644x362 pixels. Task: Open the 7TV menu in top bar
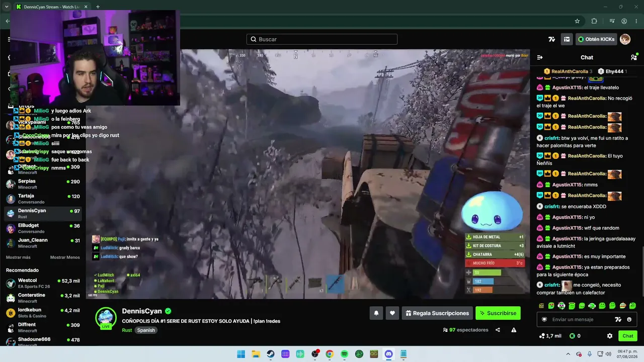point(552,39)
